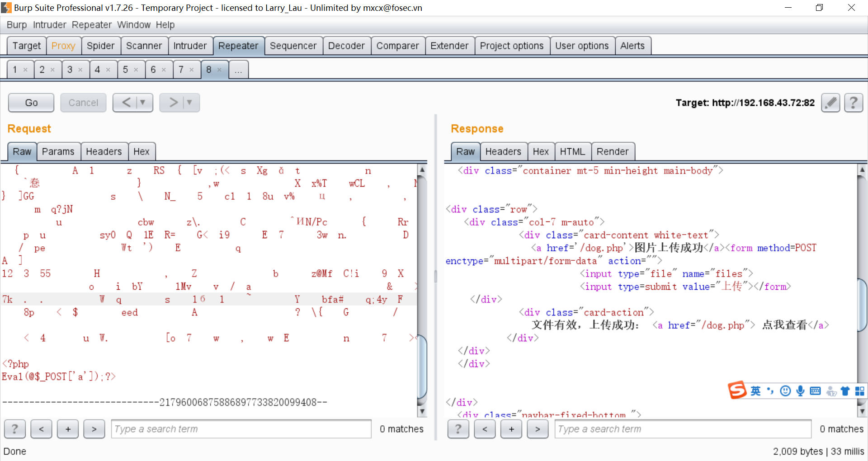This screenshot has height=461, width=868.
Task: Switch to the Decoder tab
Action: tap(346, 46)
